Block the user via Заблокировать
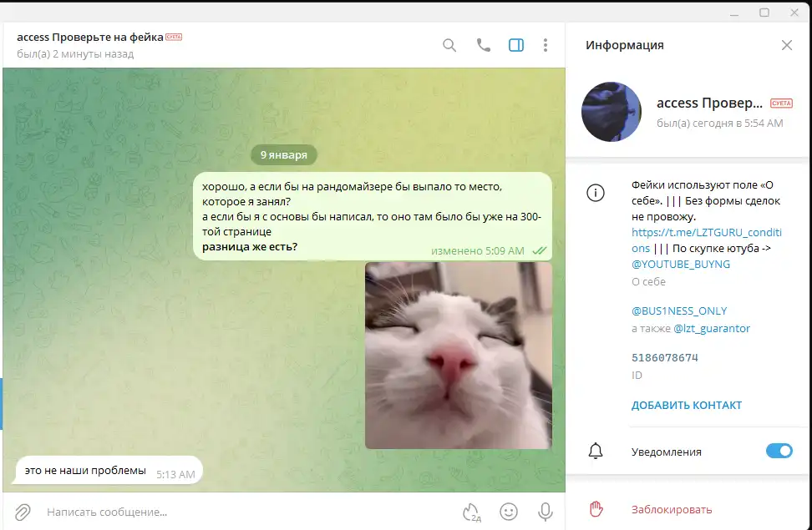Screen dimensions: 812x530 pos(672,509)
